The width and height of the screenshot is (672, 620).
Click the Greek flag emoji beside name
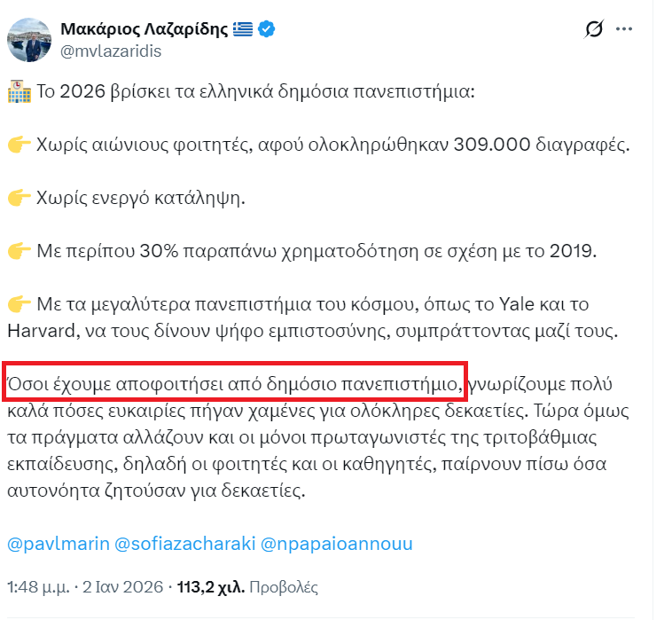tap(242, 30)
